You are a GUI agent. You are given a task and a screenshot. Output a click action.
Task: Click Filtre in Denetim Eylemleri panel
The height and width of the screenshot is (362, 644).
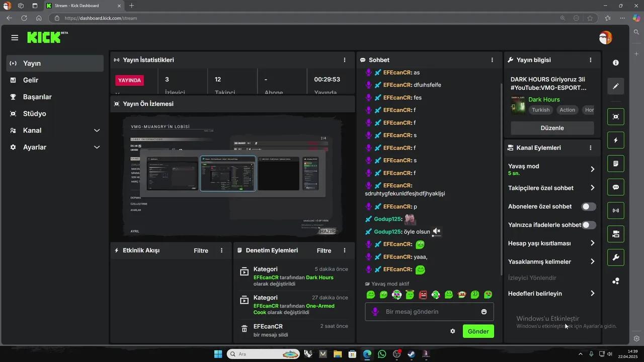click(x=324, y=250)
